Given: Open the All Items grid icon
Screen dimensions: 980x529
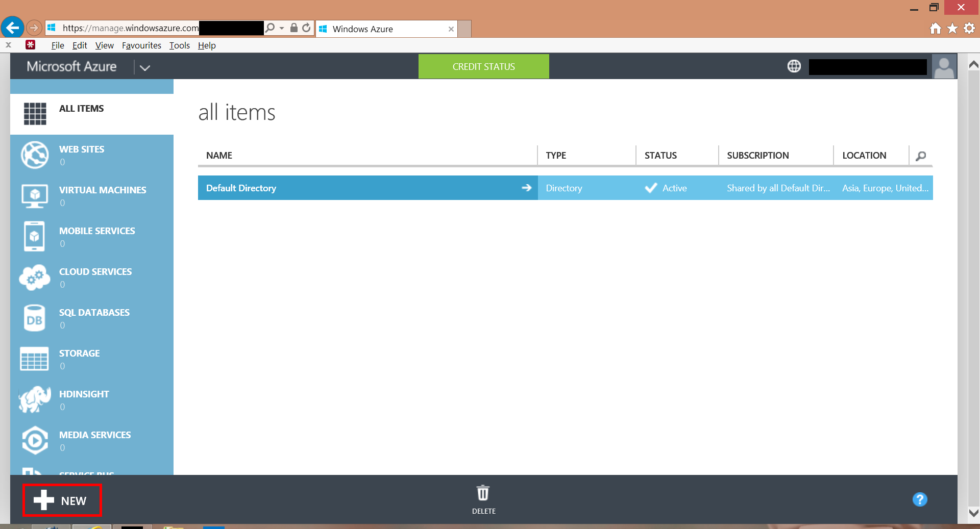Looking at the screenshot, I should pyautogui.click(x=35, y=114).
